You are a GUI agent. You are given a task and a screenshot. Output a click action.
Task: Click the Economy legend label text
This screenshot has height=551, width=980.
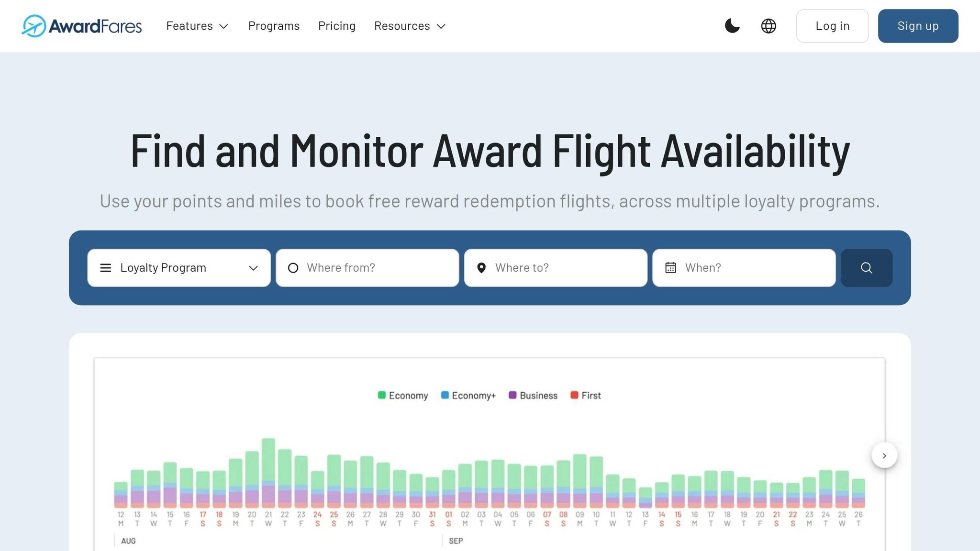click(408, 396)
